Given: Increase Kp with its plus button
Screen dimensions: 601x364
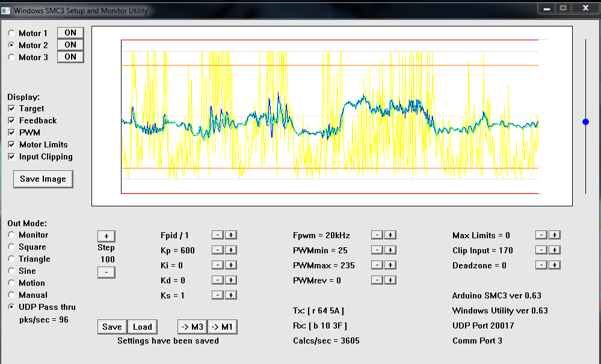Looking at the screenshot, I should click(x=231, y=250).
